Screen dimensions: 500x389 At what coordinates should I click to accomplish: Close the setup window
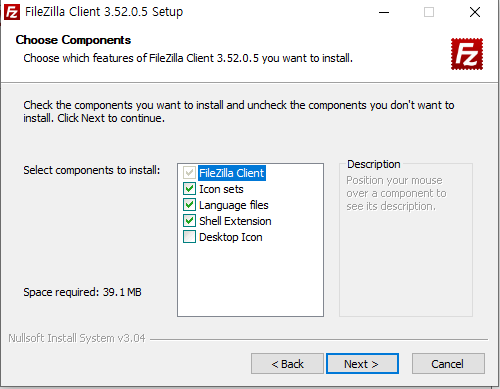click(x=475, y=12)
